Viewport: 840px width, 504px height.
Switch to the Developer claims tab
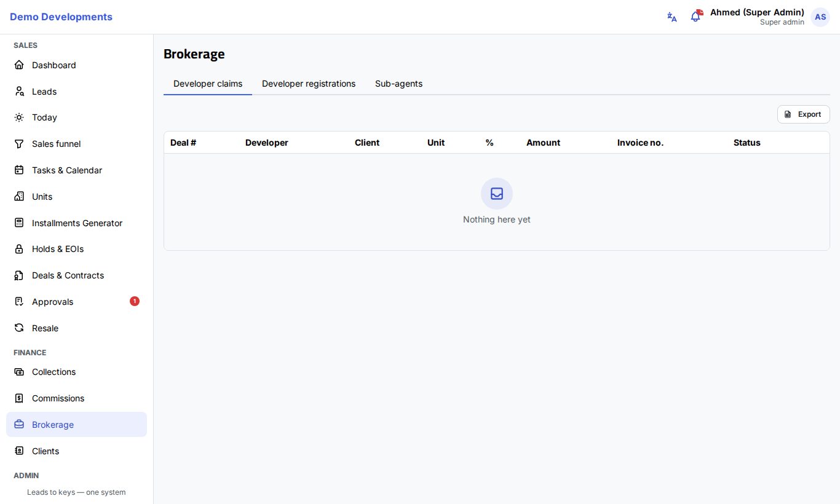point(208,84)
